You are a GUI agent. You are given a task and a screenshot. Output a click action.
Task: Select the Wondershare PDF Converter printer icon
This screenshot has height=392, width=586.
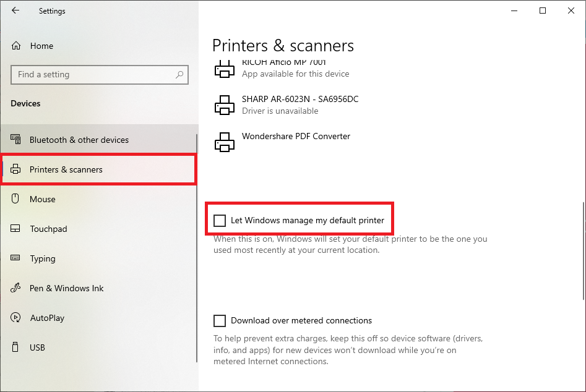click(x=224, y=142)
